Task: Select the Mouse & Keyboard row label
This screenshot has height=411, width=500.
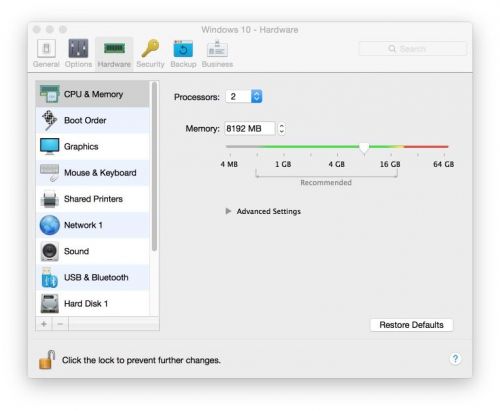Action: [100, 173]
